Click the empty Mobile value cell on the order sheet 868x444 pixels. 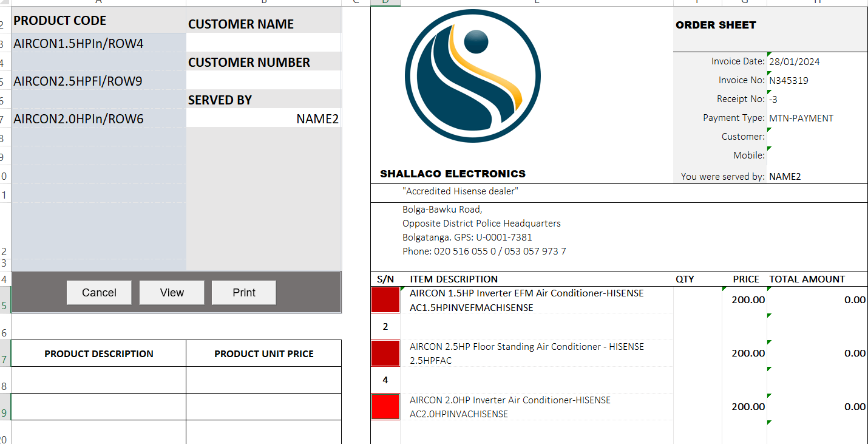click(x=817, y=155)
